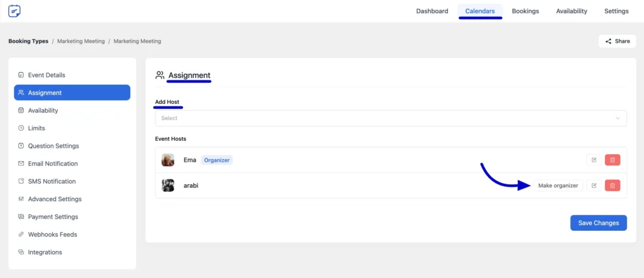Delete host Ema with red trash icon

pos(612,160)
